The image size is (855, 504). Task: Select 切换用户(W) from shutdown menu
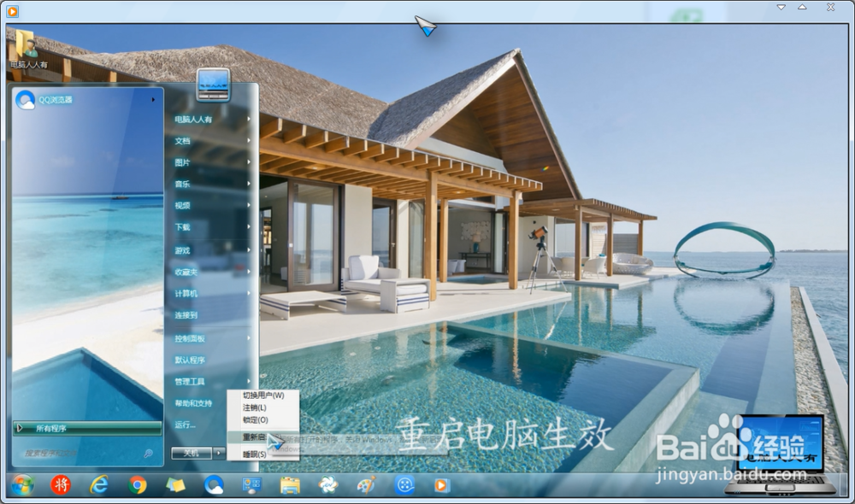tap(262, 395)
